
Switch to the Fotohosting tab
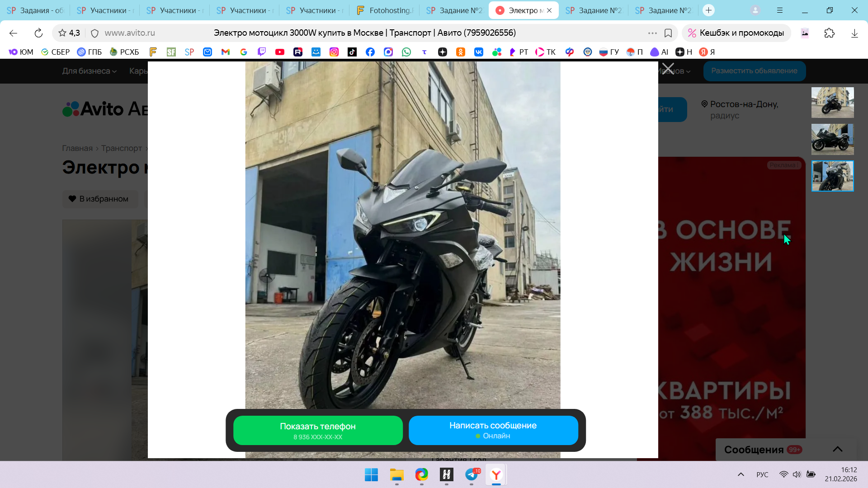386,10
